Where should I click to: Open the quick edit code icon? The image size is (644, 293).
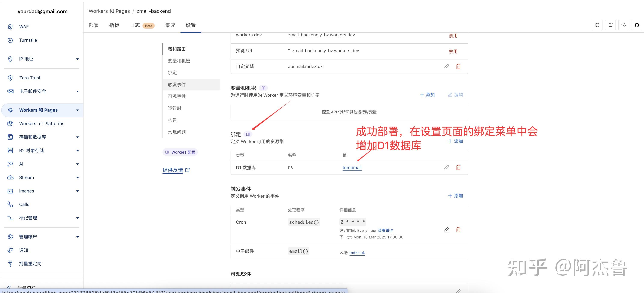623,25
